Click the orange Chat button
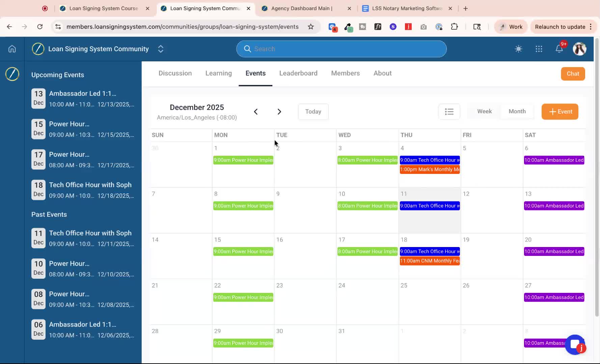Viewport: 600px width, 364px height. 573,74
